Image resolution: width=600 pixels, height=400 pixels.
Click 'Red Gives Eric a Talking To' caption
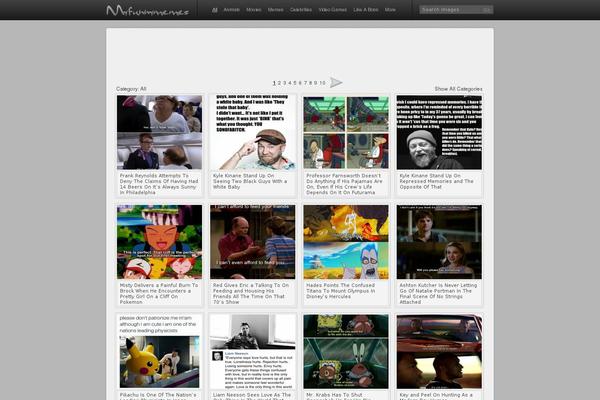tap(251, 294)
